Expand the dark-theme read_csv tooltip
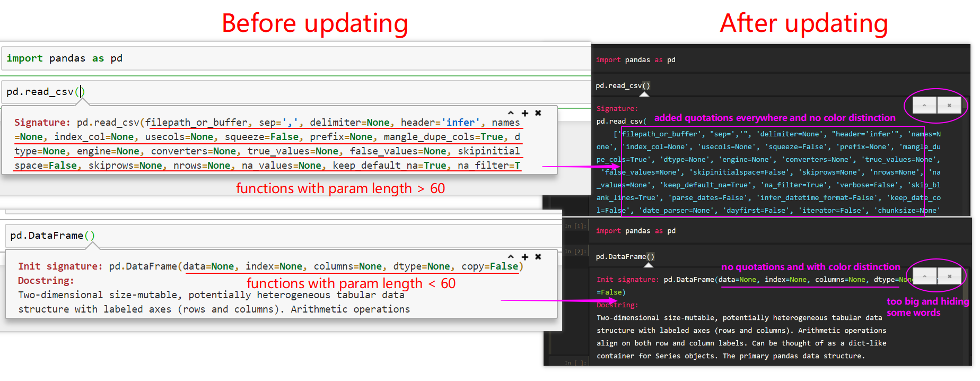 tap(924, 105)
